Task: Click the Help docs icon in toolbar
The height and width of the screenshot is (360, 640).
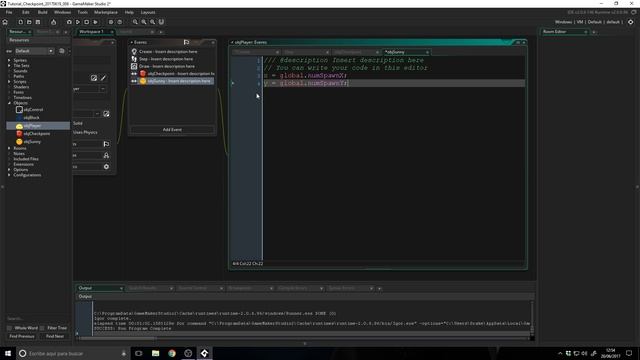Action: (120, 22)
